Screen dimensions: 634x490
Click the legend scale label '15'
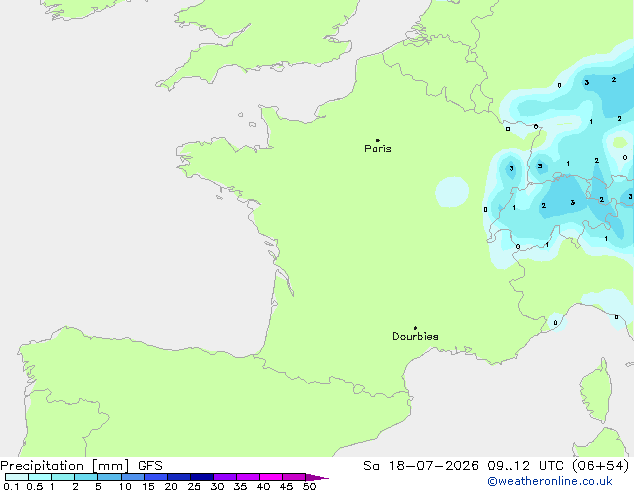(x=148, y=486)
